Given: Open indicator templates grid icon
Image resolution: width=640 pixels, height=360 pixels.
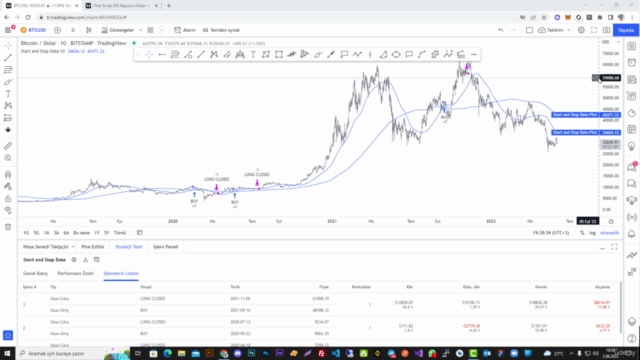Looking at the screenshot, I should [150, 30].
